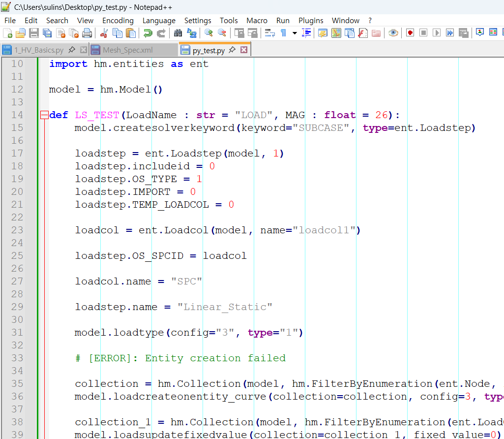Toggle the monitoring eye icon
Image resolution: width=504 pixels, height=439 pixels.
point(393,33)
